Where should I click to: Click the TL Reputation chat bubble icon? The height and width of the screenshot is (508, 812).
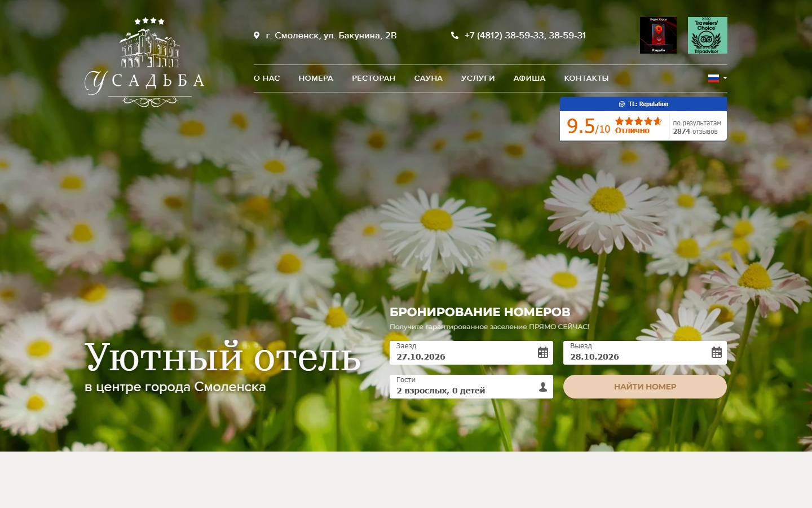tap(622, 104)
